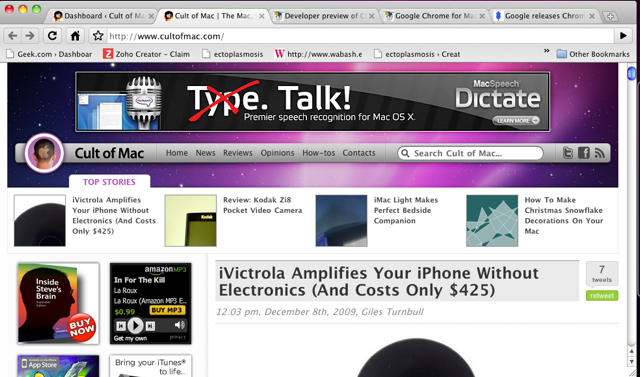Open the Twitter icon link
This screenshot has height=377, width=640.
(x=568, y=153)
